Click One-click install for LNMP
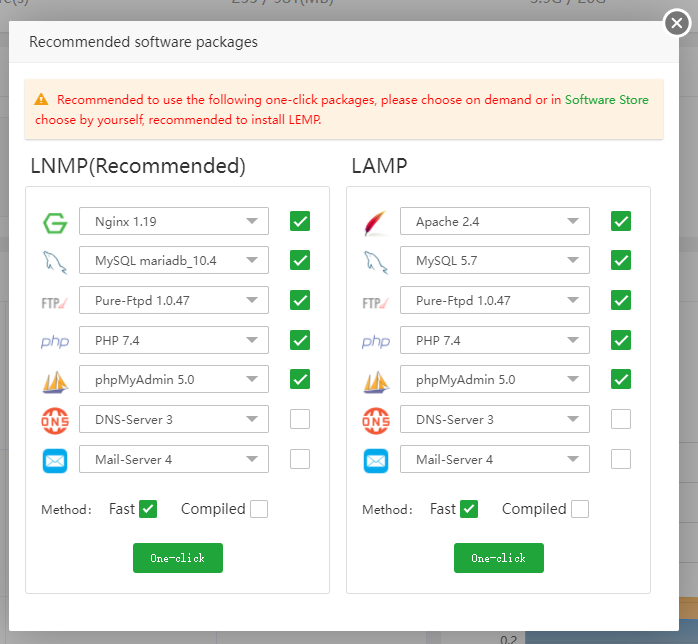Image resolution: width=698 pixels, height=644 pixels. point(178,558)
